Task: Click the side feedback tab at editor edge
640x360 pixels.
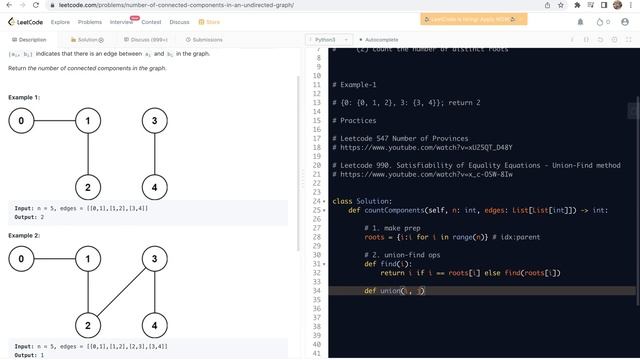Action: (x=634, y=111)
